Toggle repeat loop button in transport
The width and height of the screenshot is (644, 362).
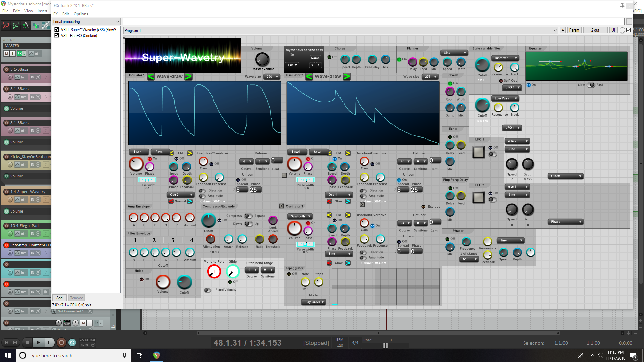72,342
